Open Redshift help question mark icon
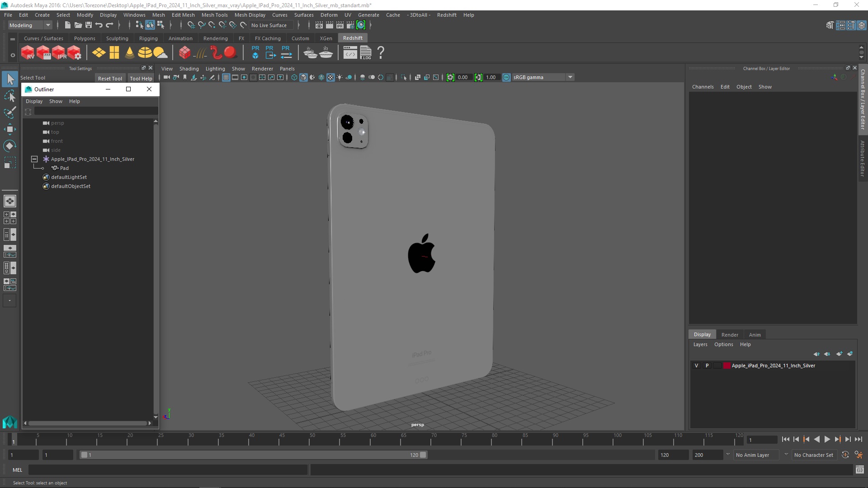 pyautogui.click(x=381, y=53)
